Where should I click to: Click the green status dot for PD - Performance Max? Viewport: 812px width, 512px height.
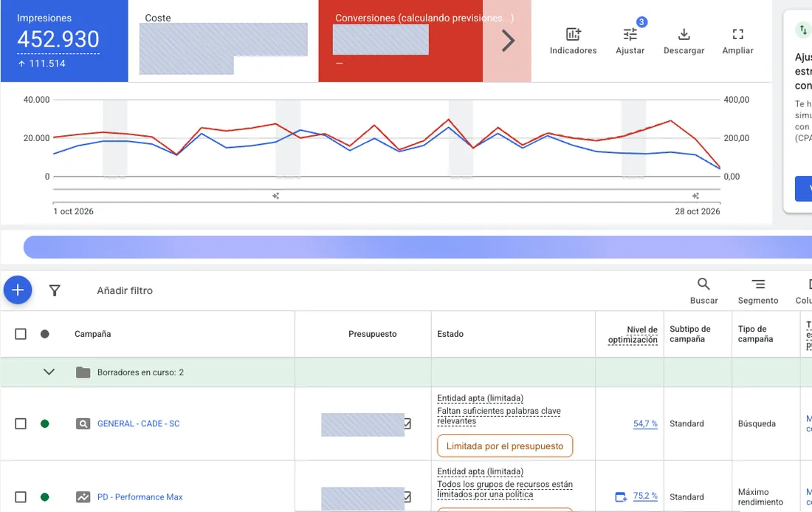click(x=44, y=496)
